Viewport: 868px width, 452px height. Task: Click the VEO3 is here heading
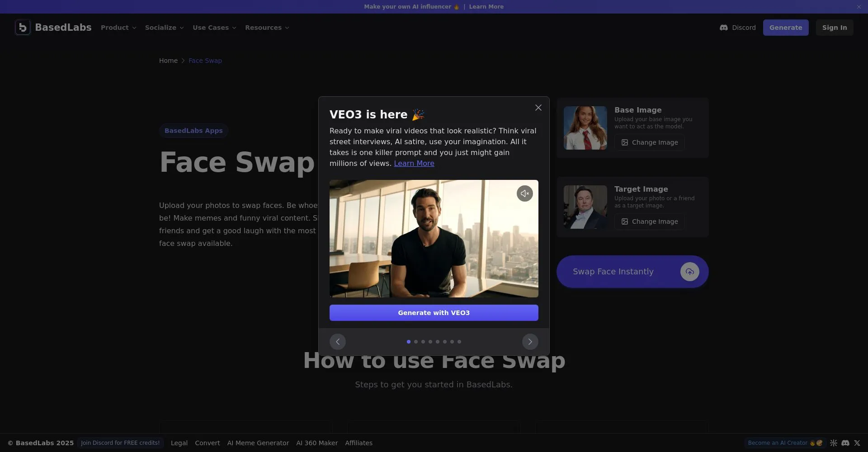point(377,115)
